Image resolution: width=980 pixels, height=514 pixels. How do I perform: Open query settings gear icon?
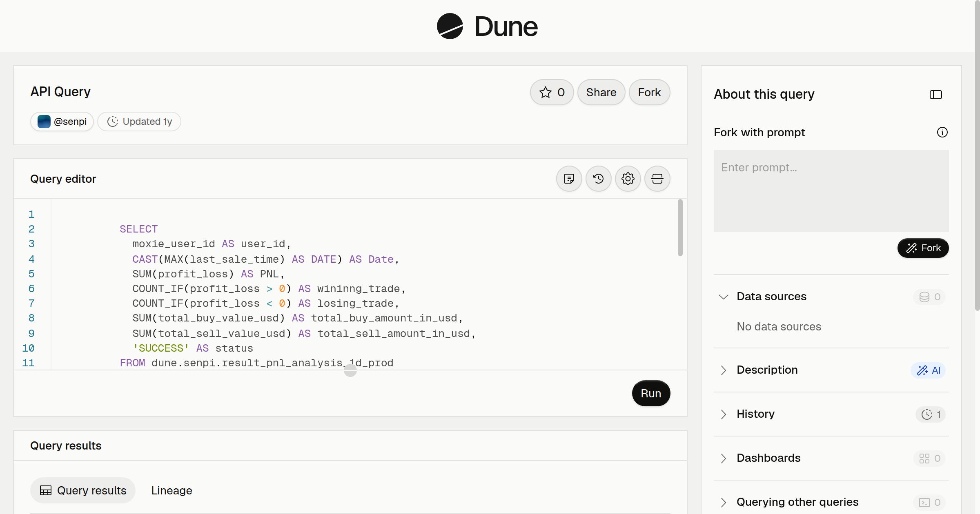tap(628, 179)
